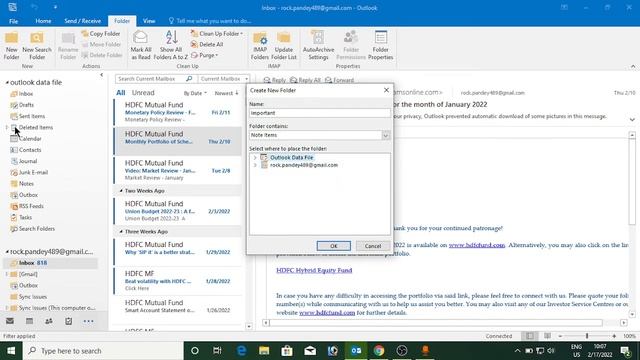This screenshot has width=640, height=360.
Task: Show Unread messages filter
Action: [x=143, y=93]
